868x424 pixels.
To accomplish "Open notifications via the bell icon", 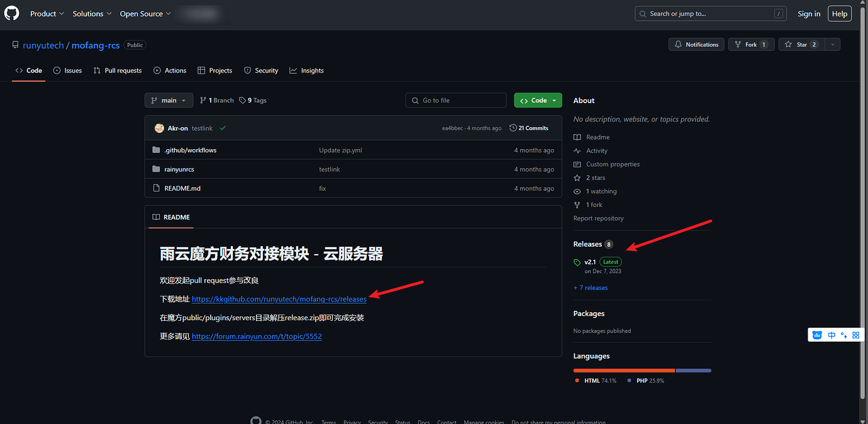I will pyautogui.click(x=678, y=44).
